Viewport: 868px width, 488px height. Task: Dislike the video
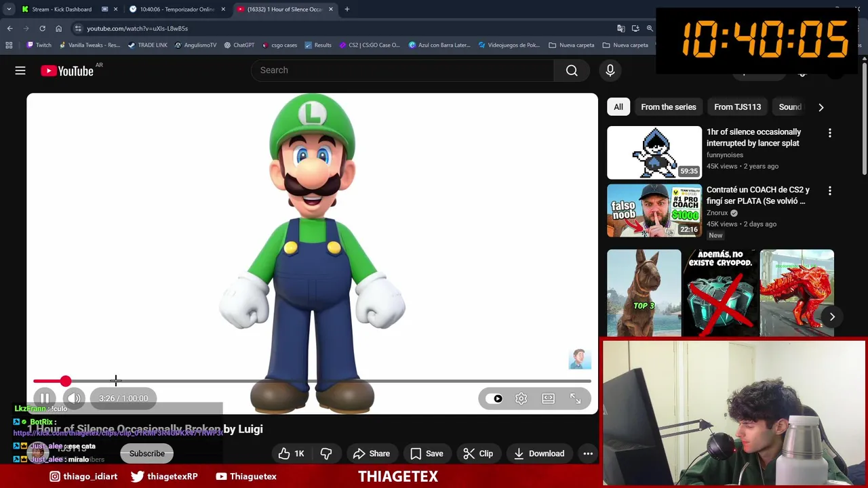(x=326, y=453)
